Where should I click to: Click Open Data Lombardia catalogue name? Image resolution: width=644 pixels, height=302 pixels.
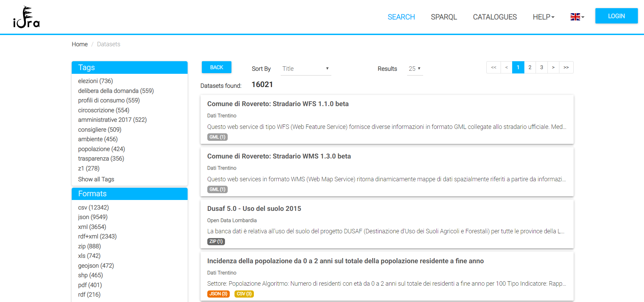tap(232, 220)
